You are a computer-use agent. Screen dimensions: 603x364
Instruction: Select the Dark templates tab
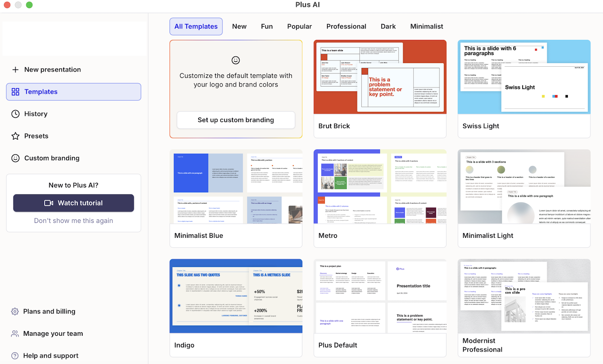(388, 27)
